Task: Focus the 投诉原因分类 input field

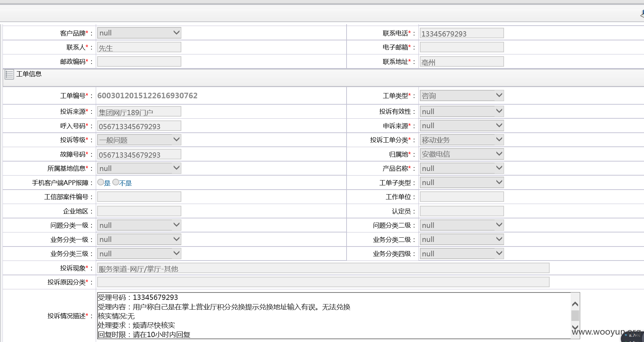Action: point(323,282)
